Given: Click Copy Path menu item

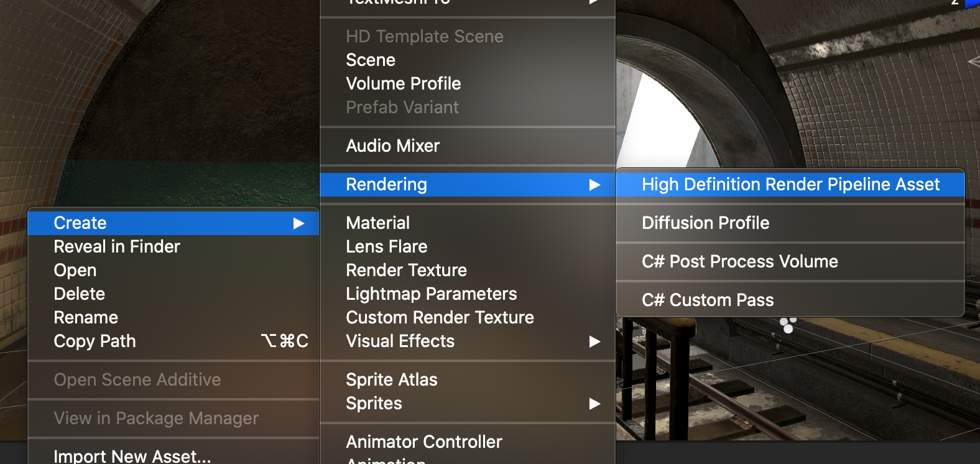Looking at the screenshot, I should click(x=95, y=341).
